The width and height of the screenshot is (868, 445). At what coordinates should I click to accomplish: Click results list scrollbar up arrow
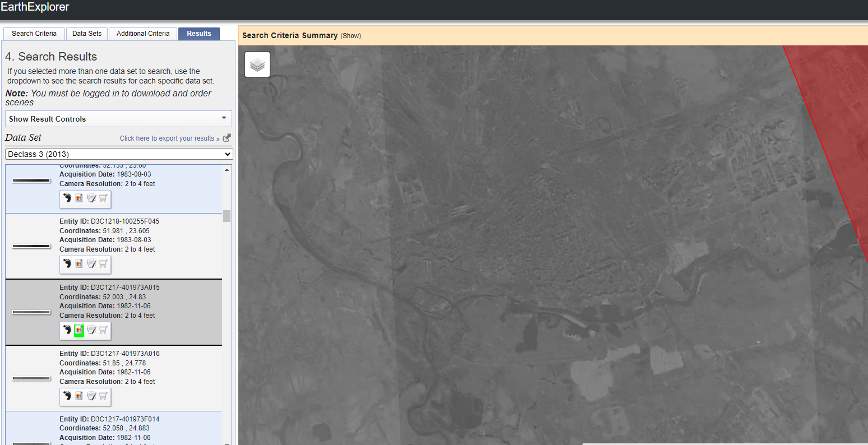(227, 169)
